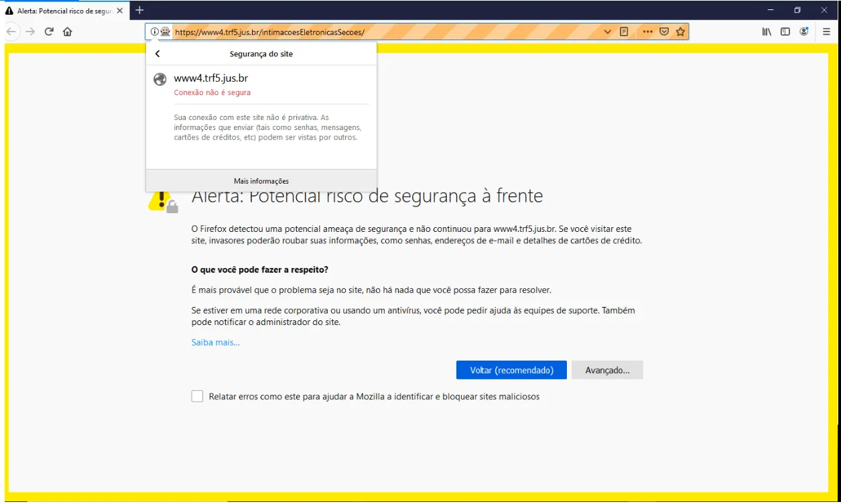
Task: Click the site information icon in address bar
Action: click(x=154, y=31)
